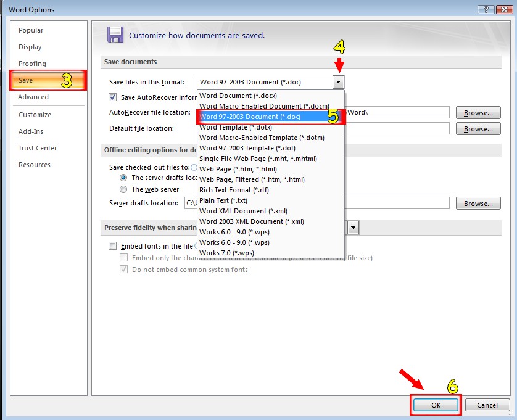This screenshot has width=517, height=420.
Task: Select The web server radio button
Action: pos(123,189)
